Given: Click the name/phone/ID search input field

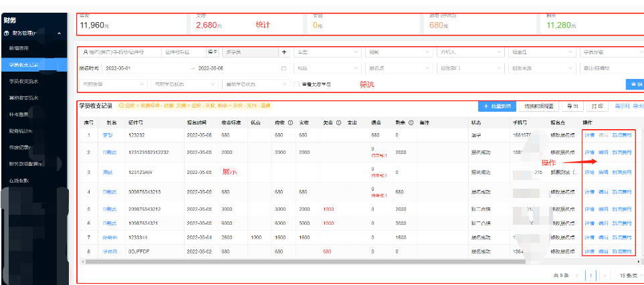Looking at the screenshot, I should coord(120,52).
